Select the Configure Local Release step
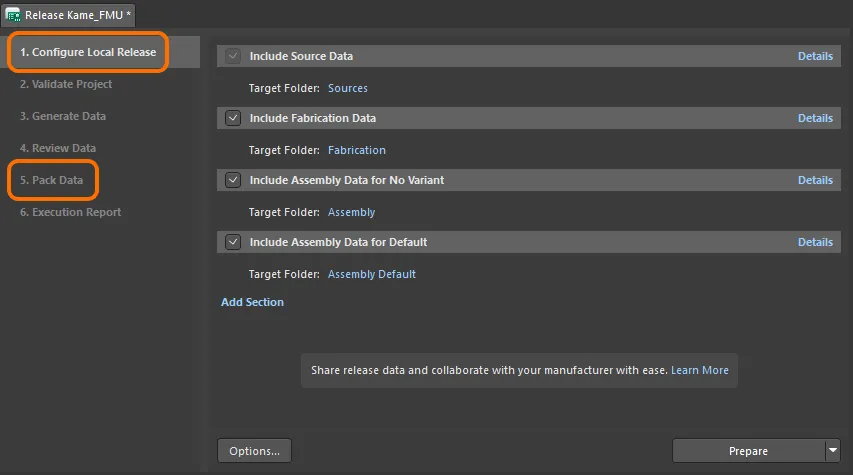 pyautogui.click(x=88, y=52)
